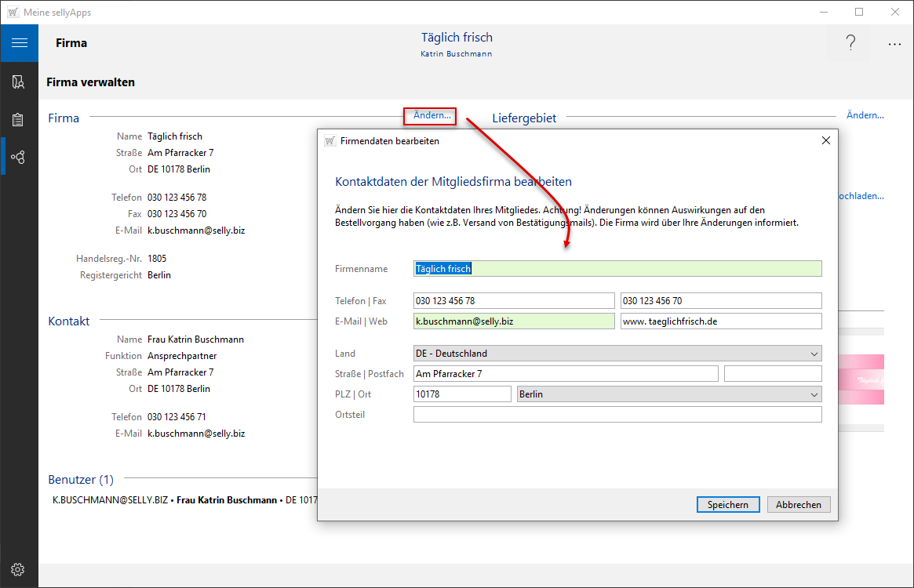914x588 pixels.
Task: Click the empty Ortsteil field
Action: click(617, 415)
